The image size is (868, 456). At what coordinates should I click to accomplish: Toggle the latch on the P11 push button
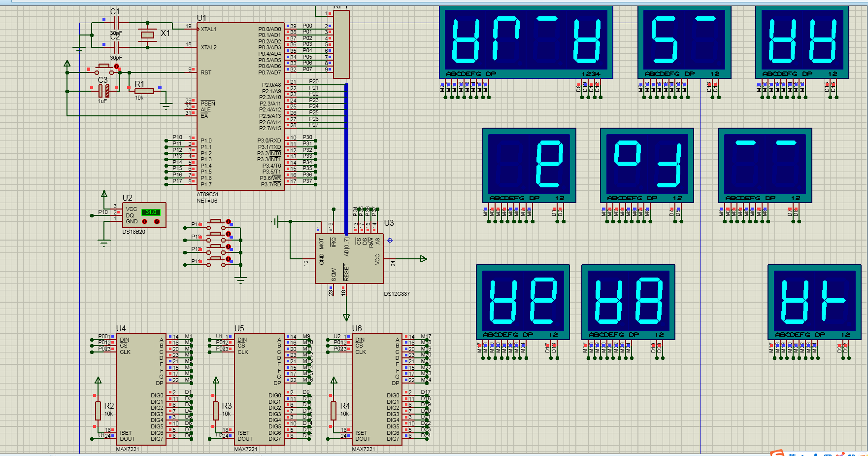228,259
